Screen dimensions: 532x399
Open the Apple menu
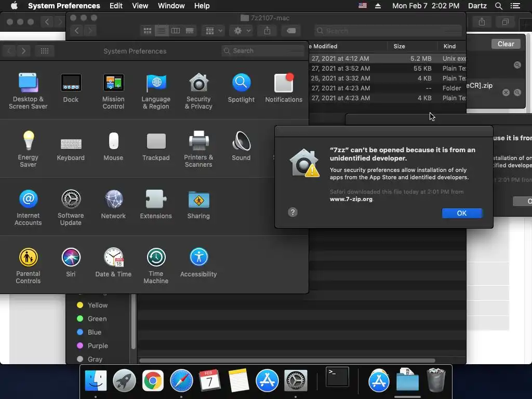click(14, 6)
